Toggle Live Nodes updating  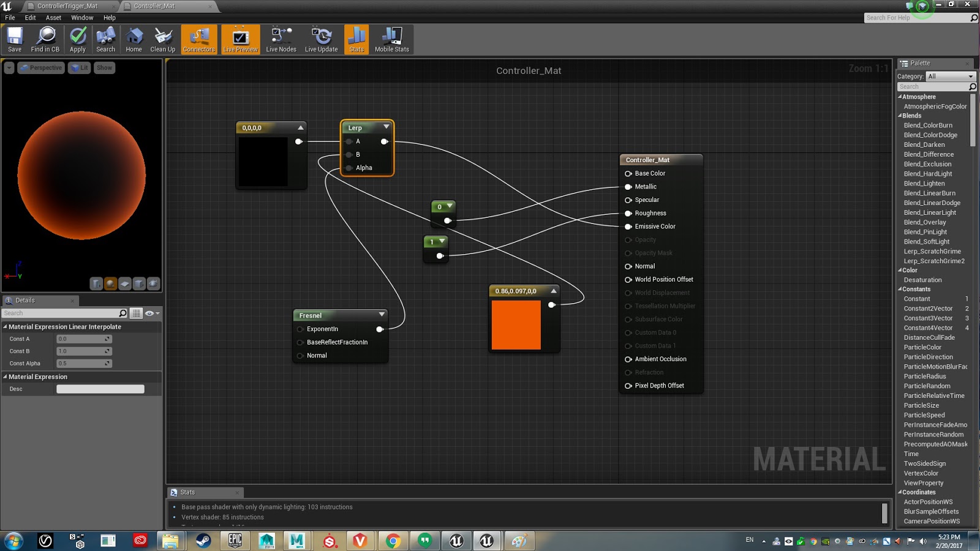click(281, 39)
